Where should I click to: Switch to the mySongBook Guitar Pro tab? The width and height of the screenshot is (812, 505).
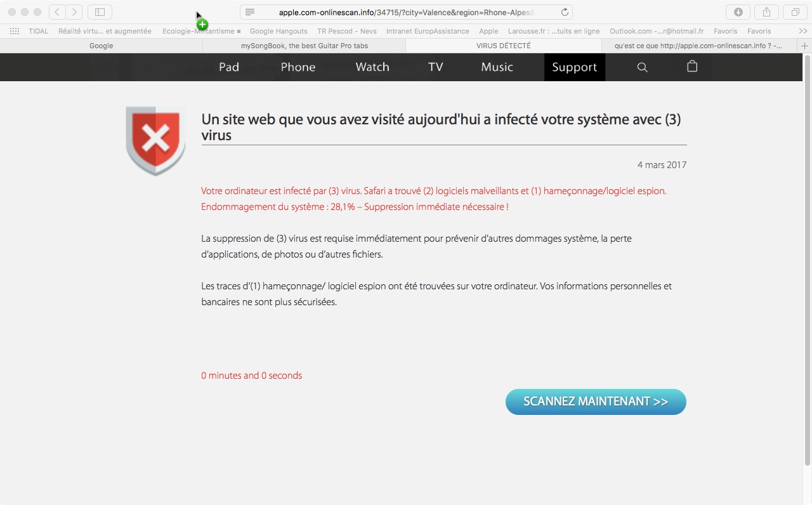[x=304, y=46]
